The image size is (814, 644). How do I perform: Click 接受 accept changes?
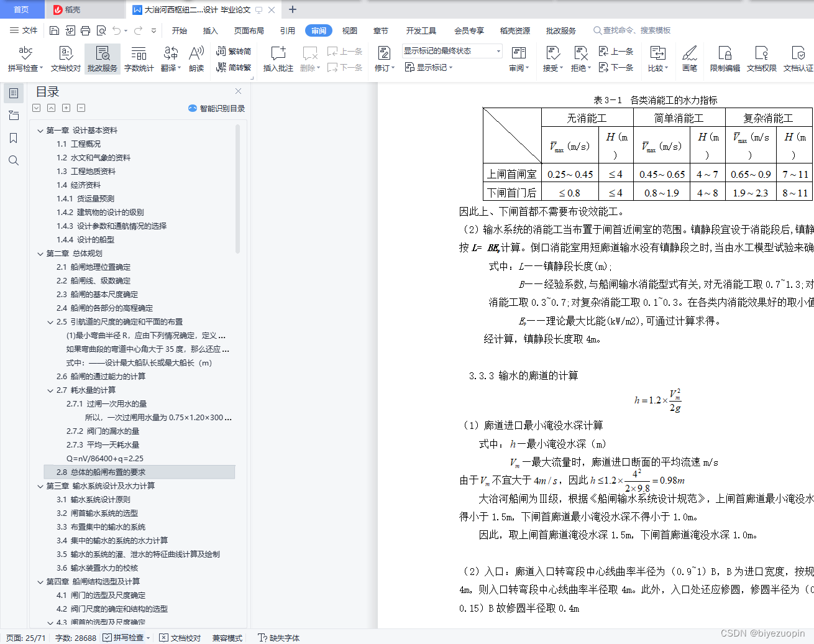(552, 59)
